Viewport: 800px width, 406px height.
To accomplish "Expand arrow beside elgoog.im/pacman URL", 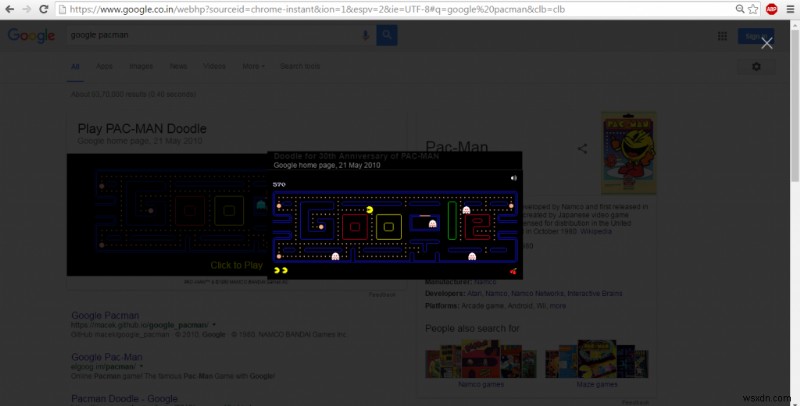I will pyautogui.click(x=141, y=366).
